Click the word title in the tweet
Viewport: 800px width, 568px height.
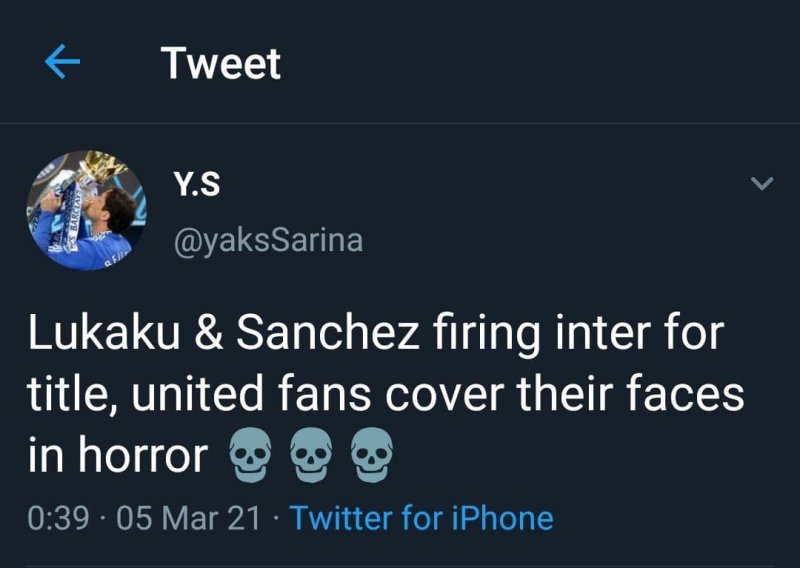[x=65, y=395]
